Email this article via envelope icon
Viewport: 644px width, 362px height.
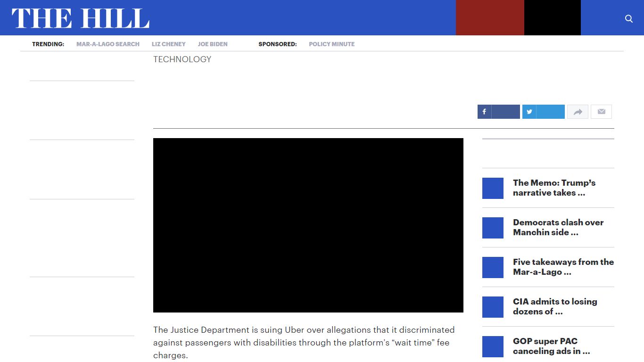point(601,112)
